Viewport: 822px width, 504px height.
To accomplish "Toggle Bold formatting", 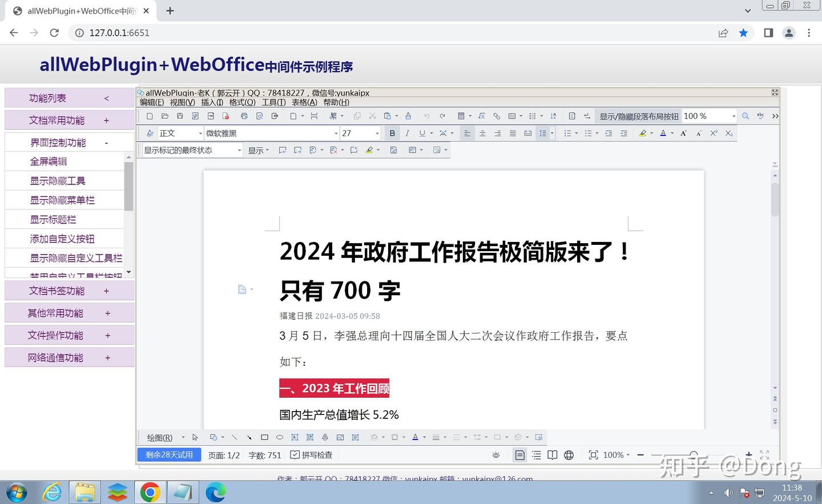I will (x=392, y=133).
